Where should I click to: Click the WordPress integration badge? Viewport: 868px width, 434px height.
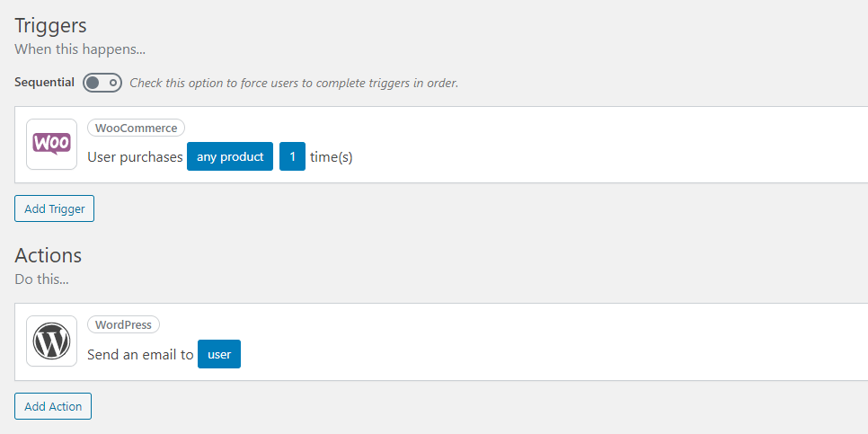(124, 324)
